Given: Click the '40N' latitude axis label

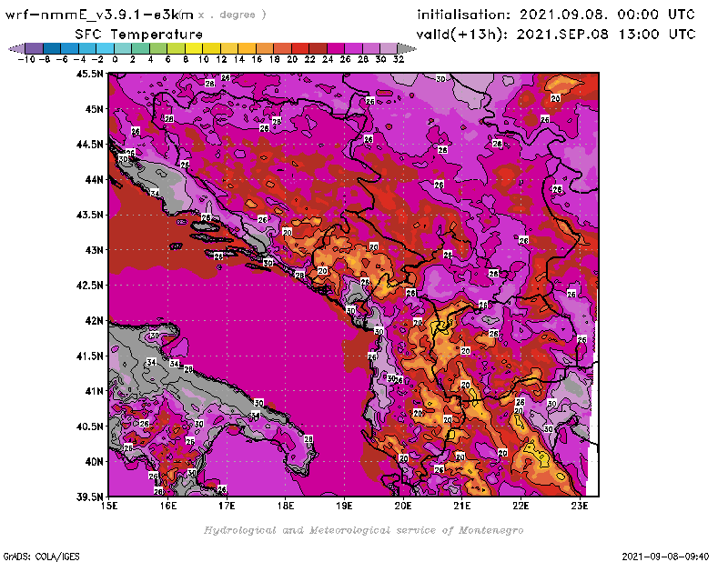Looking at the screenshot, I should click(95, 462).
